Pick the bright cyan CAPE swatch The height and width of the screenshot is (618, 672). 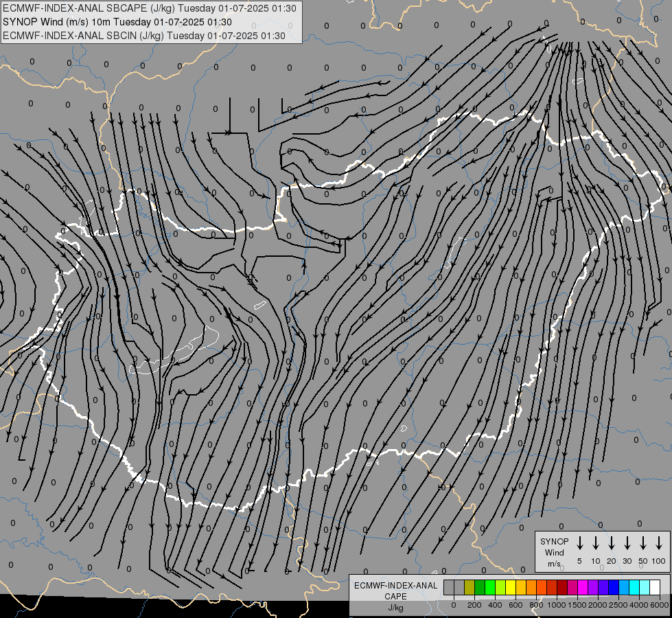click(x=634, y=587)
